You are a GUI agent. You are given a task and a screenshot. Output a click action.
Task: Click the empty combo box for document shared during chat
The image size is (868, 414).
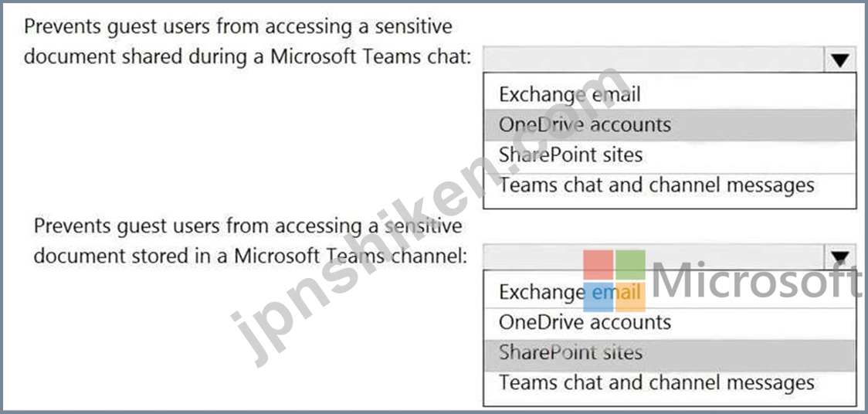pos(654,59)
